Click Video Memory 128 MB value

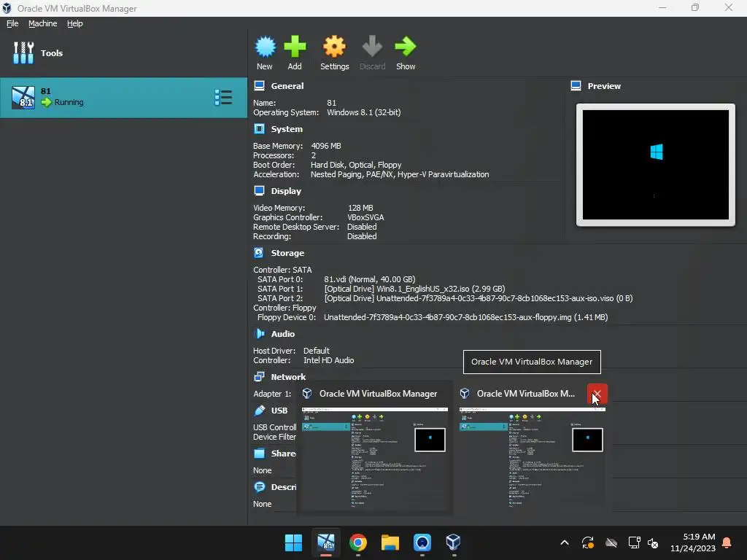click(360, 208)
